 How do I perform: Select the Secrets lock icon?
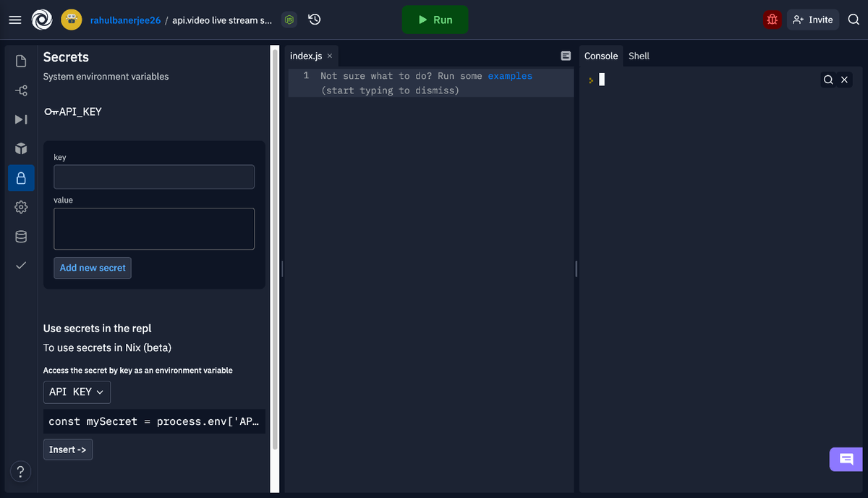21,177
